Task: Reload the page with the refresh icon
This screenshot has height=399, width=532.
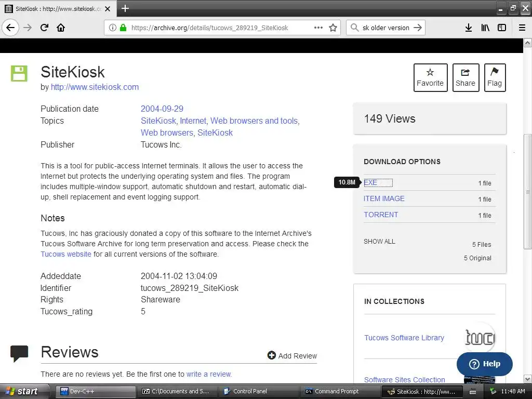Action: click(x=44, y=28)
